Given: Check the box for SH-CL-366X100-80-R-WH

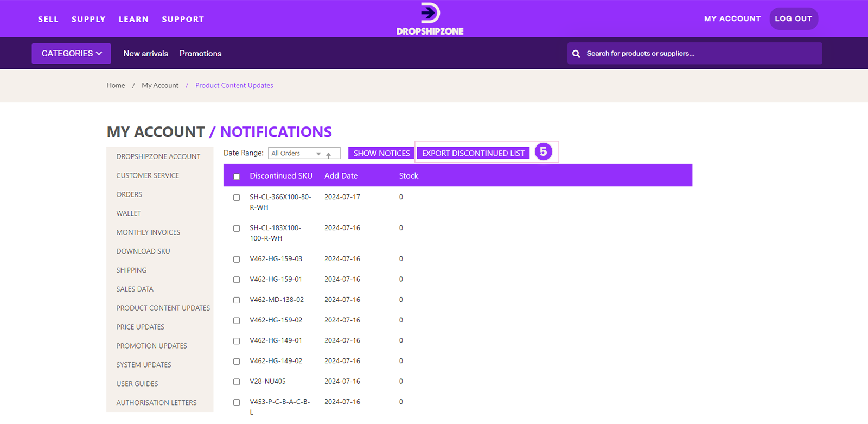Looking at the screenshot, I should pyautogui.click(x=237, y=198).
